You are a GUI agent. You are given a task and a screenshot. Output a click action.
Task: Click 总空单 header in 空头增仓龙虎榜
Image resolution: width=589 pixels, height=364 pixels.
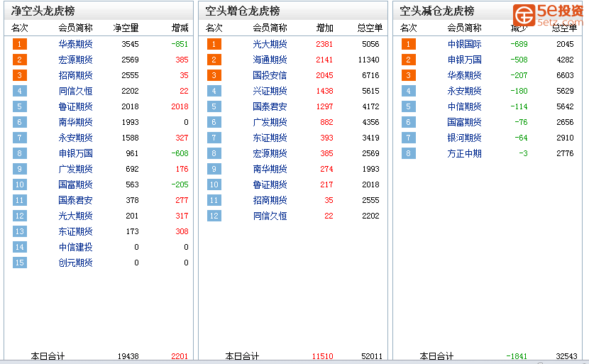click(370, 28)
